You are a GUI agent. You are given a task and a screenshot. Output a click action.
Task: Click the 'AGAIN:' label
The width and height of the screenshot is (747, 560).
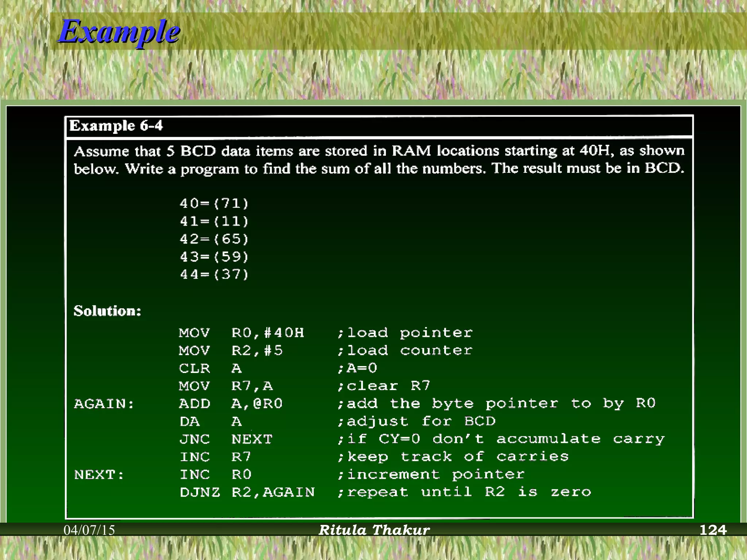click(x=104, y=404)
